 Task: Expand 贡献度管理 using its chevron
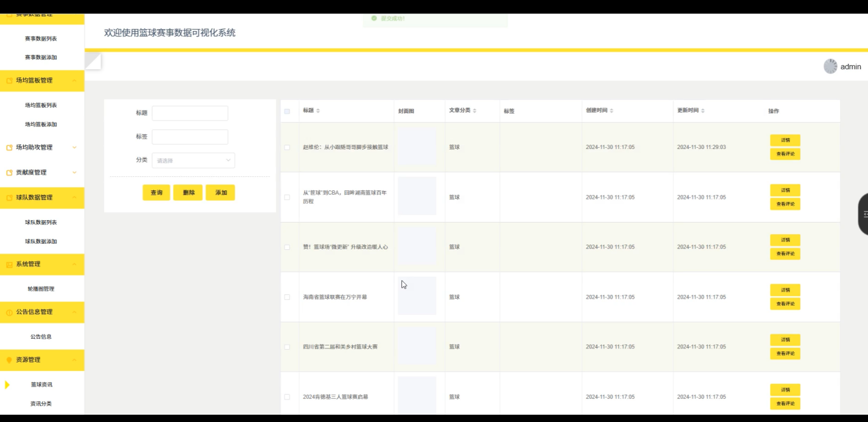[74, 173]
